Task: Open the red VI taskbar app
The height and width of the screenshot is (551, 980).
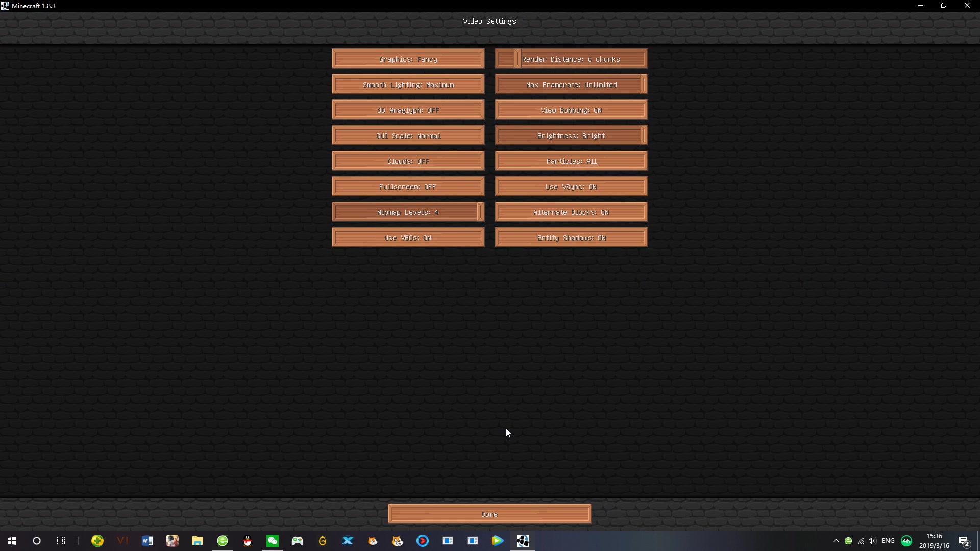Action: pos(122,541)
